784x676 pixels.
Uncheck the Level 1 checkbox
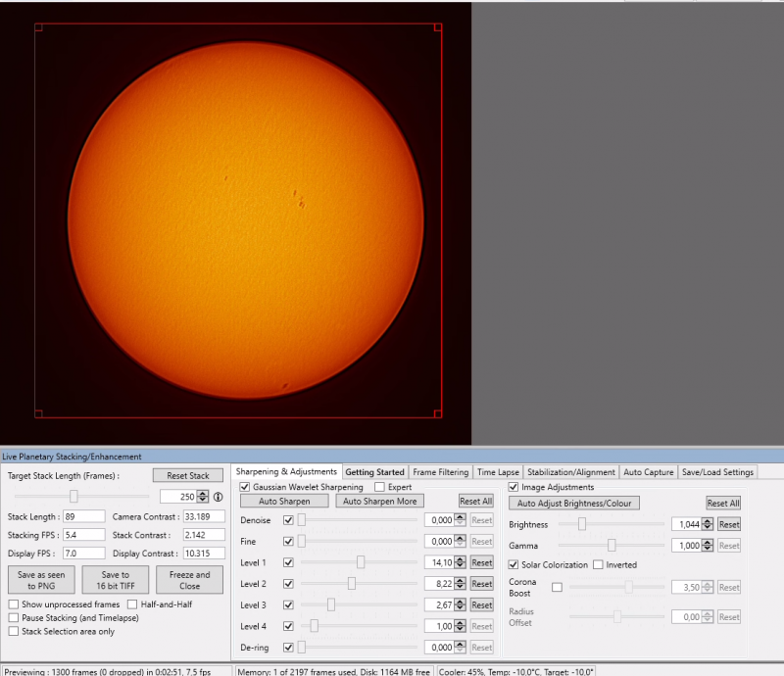[x=288, y=562]
